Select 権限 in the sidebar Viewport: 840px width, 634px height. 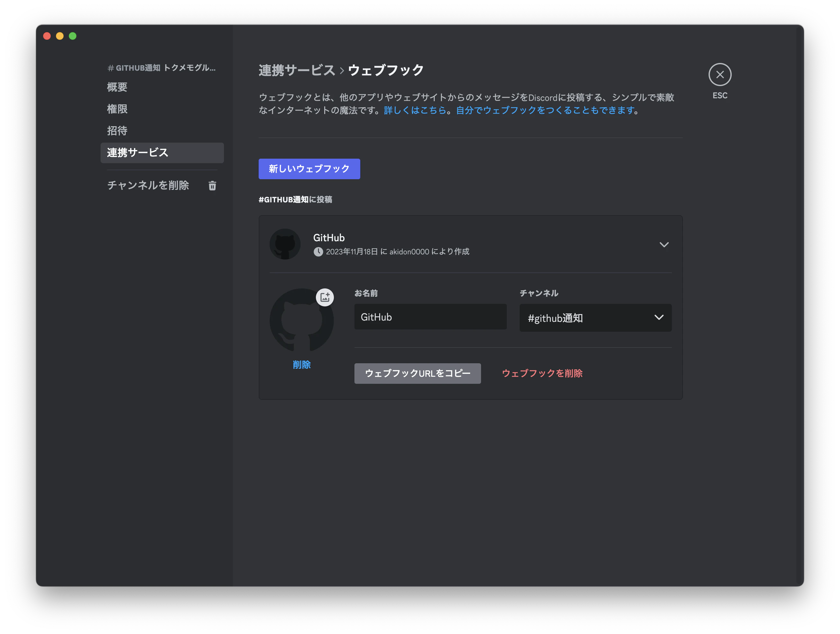point(117,109)
